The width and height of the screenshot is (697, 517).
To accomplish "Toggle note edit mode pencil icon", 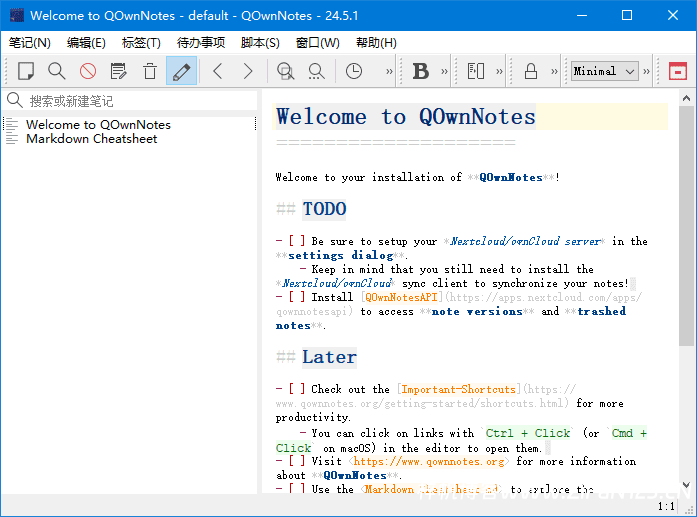I will coord(181,71).
